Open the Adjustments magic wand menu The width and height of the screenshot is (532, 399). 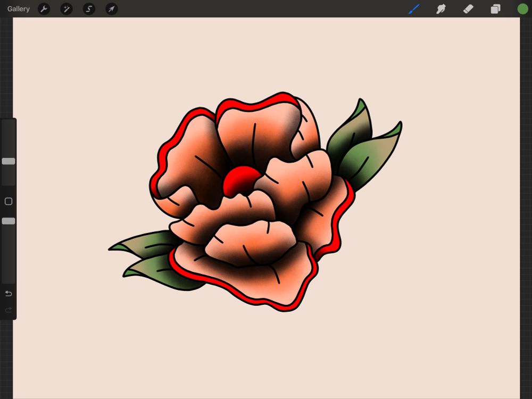pos(66,9)
